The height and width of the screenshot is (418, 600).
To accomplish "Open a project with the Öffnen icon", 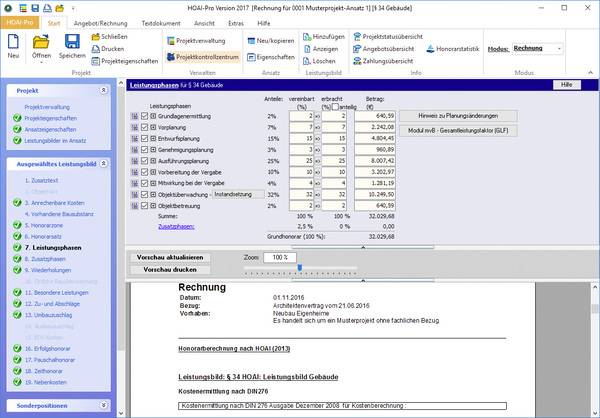I will coord(41,42).
